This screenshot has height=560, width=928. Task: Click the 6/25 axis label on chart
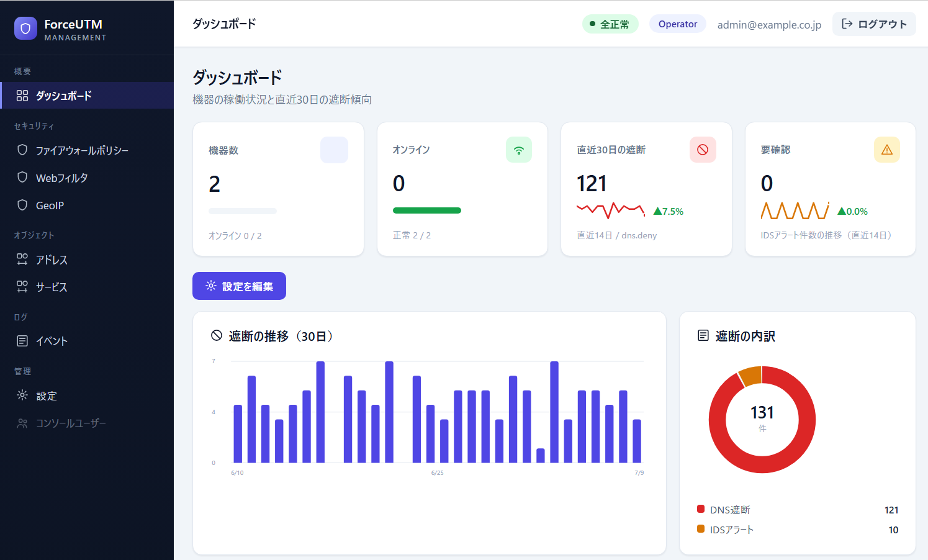coord(438,473)
